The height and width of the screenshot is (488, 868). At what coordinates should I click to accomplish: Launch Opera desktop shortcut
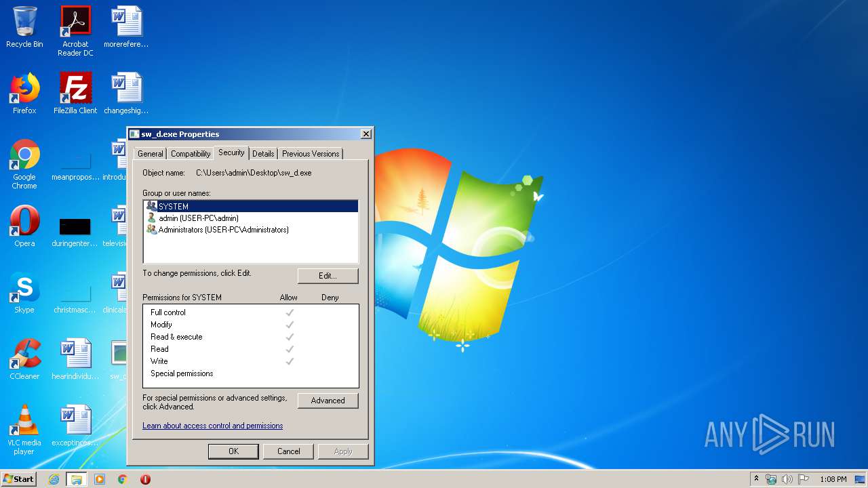[x=24, y=226]
